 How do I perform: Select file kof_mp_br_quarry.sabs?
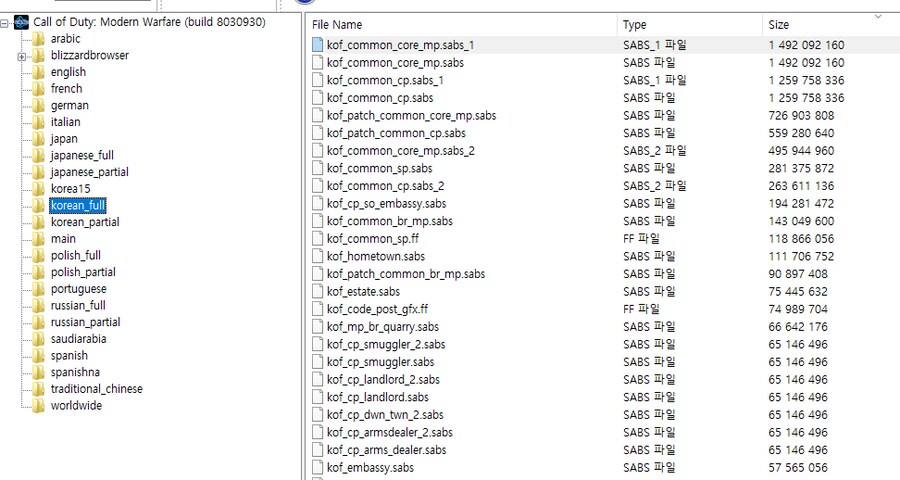[x=383, y=327]
